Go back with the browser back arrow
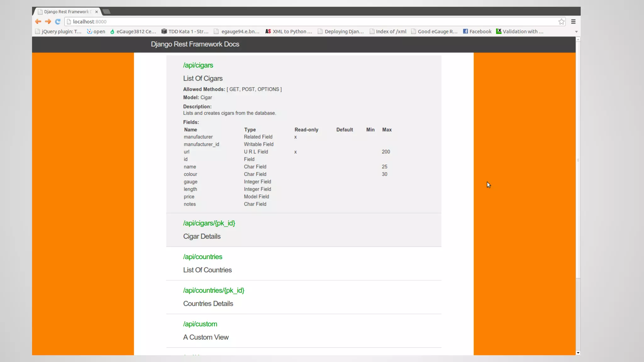 [38, 21]
